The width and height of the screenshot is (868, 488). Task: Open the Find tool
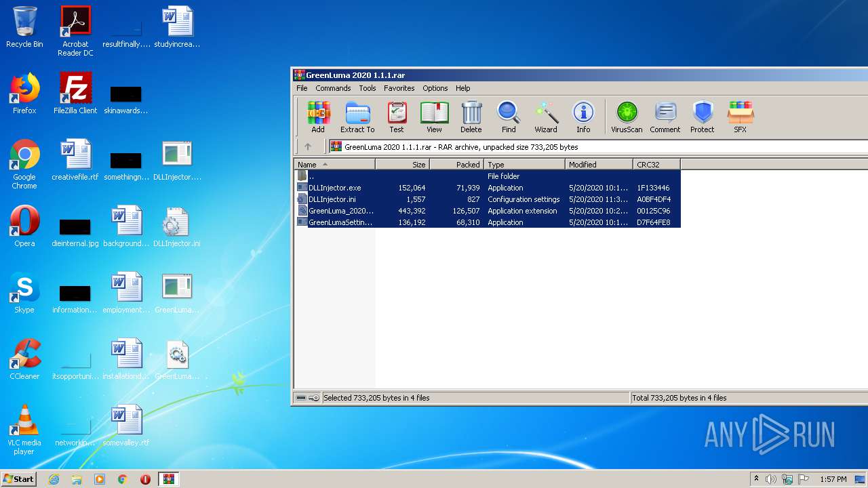509,117
